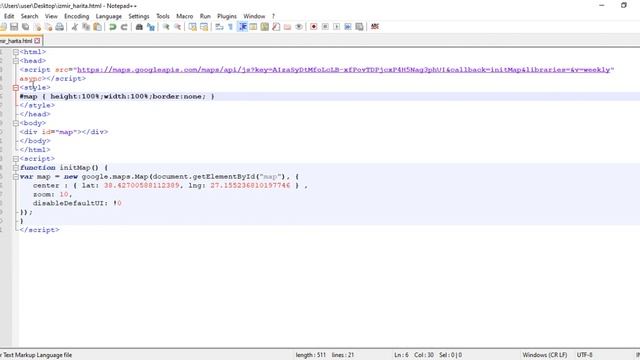Open the Settings menu
640x360 pixels.
pyautogui.click(x=139, y=16)
